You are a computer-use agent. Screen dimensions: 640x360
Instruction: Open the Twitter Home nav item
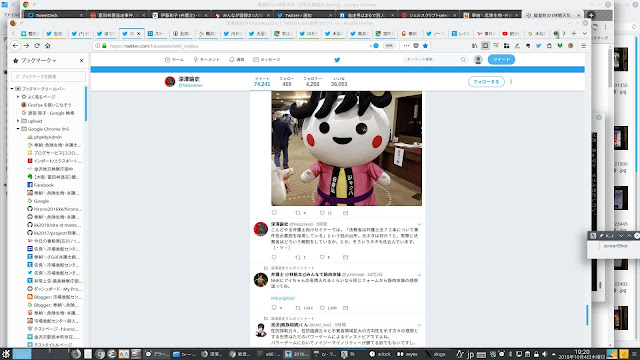tap(174, 60)
